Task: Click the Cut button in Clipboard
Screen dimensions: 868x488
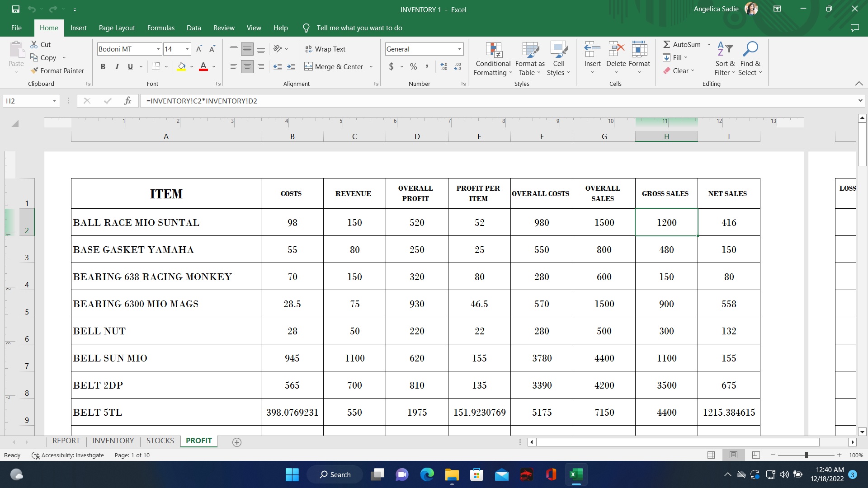Action: (x=40, y=44)
